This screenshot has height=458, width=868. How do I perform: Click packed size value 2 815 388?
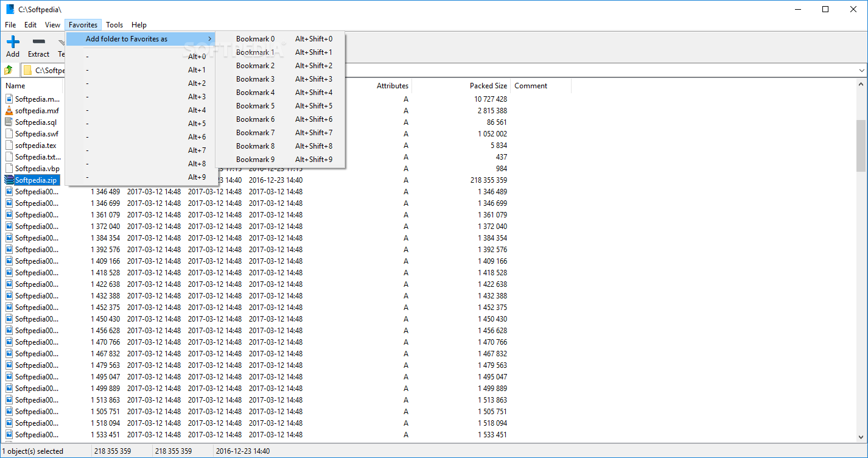pyautogui.click(x=492, y=111)
